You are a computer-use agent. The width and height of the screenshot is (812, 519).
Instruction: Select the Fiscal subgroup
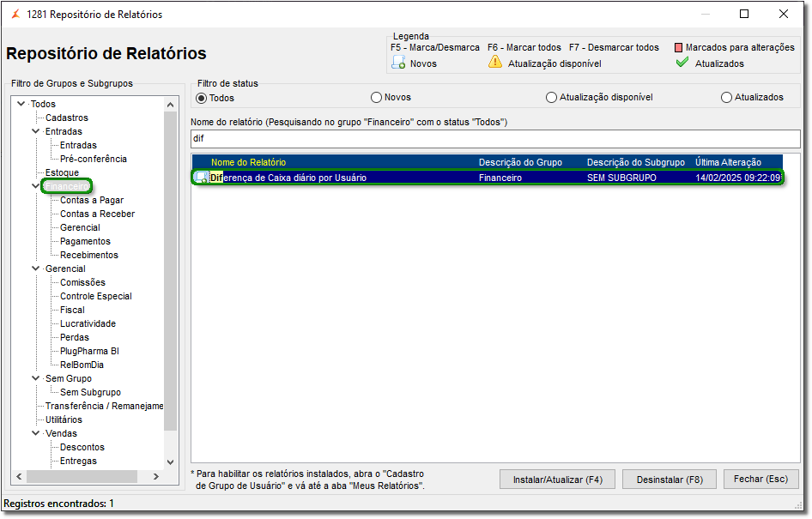[72, 310]
